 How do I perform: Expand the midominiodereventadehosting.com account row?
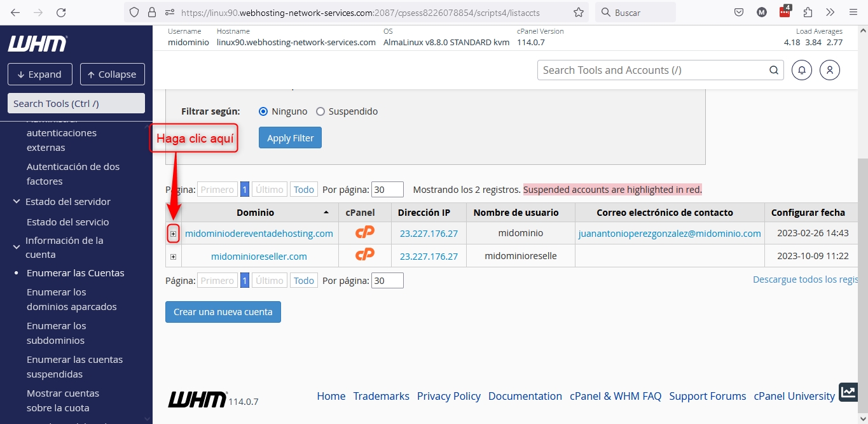tap(173, 234)
